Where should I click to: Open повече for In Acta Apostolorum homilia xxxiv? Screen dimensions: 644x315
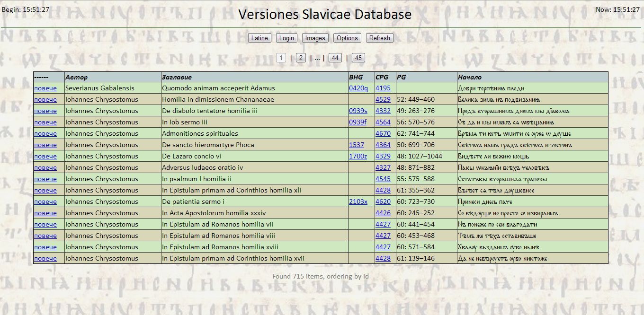point(45,213)
